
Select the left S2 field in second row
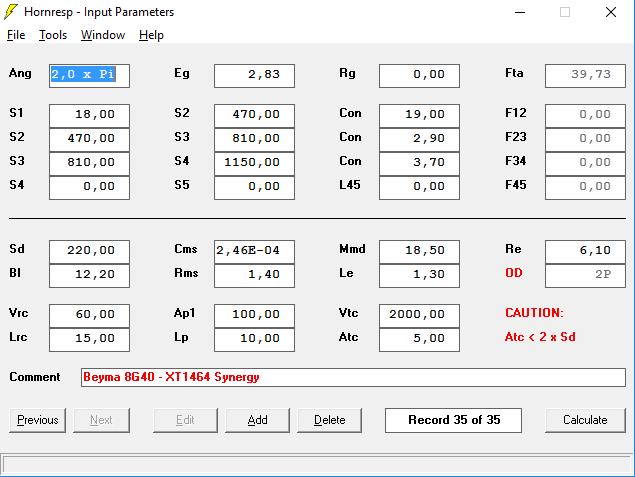point(89,140)
